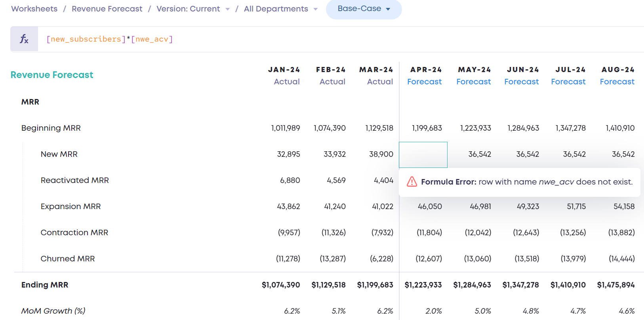644x320 pixels.
Task: Select the Beginning MRR row label
Action: pos(51,128)
